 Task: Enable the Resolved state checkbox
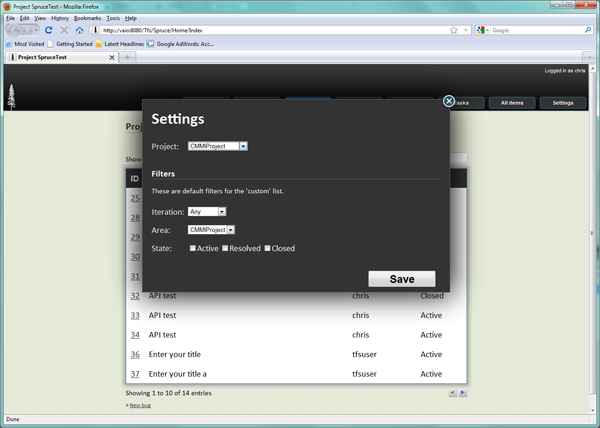pyautogui.click(x=225, y=248)
